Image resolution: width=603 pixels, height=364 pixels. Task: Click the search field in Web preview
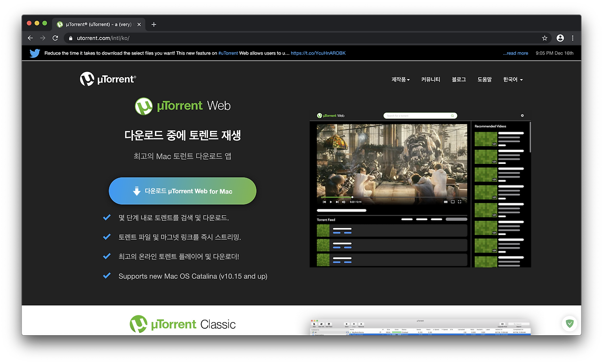[x=420, y=115]
